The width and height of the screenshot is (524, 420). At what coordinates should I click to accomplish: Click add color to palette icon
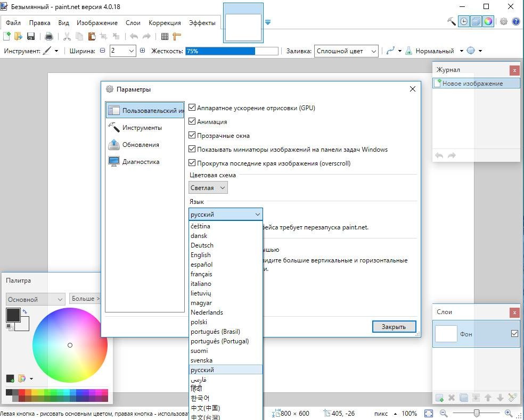click(x=10, y=378)
